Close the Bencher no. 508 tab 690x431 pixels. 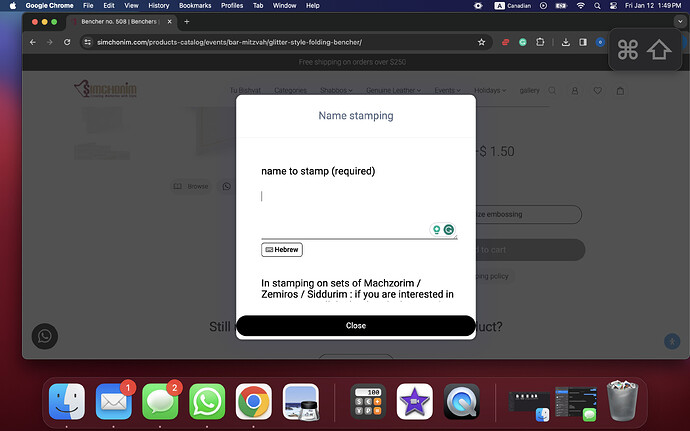pos(169,22)
